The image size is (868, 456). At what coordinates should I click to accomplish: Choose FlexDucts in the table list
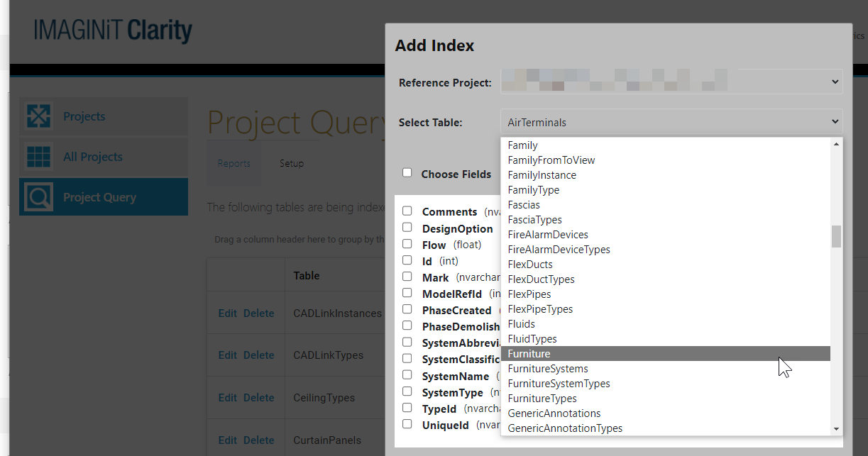click(x=530, y=265)
